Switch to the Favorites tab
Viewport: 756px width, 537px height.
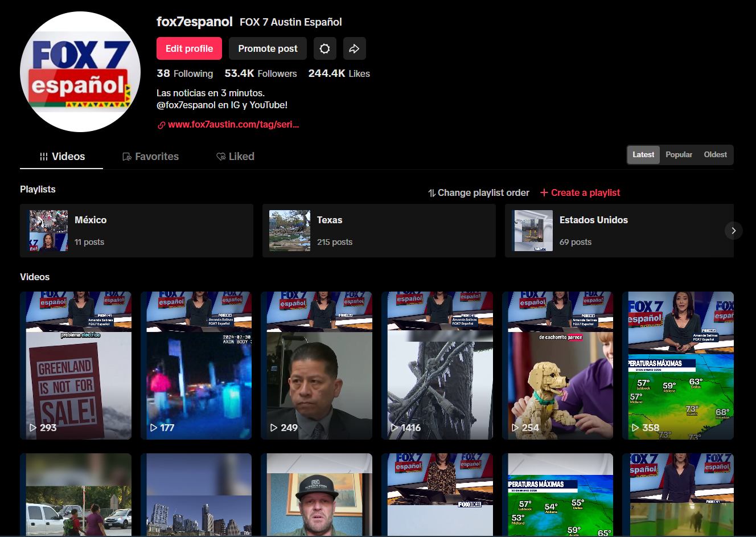coord(151,157)
